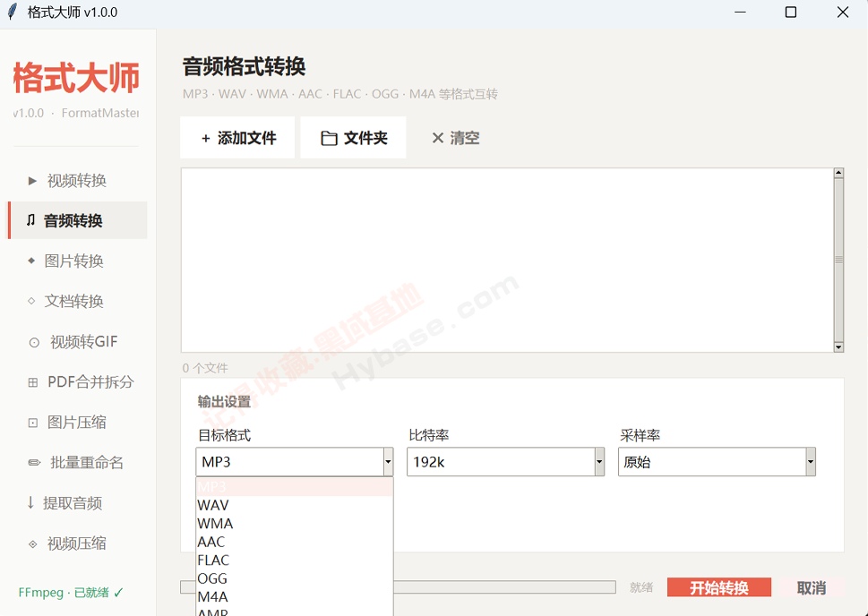Click the hollow diamond icon beside 文档转换

[x=31, y=301]
